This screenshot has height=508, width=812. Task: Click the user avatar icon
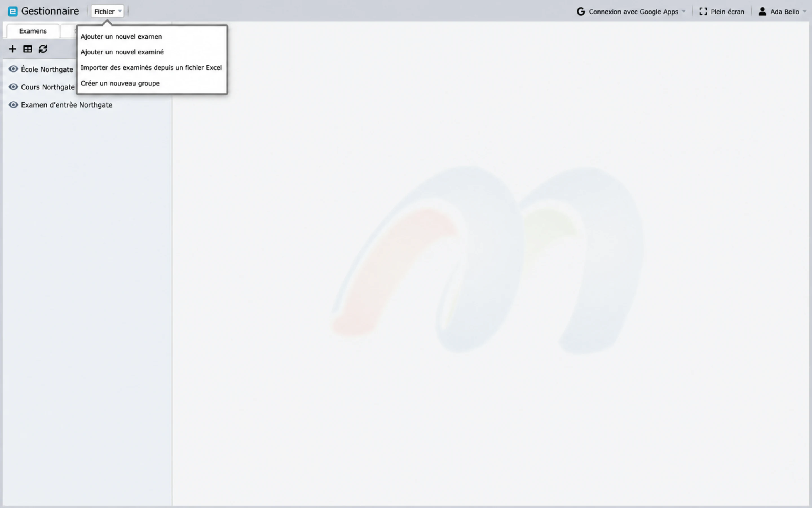(x=762, y=11)
